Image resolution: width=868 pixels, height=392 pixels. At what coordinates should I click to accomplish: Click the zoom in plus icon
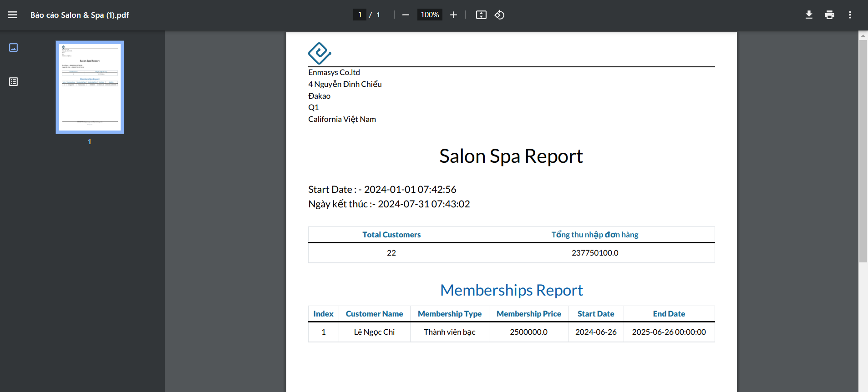453,15
